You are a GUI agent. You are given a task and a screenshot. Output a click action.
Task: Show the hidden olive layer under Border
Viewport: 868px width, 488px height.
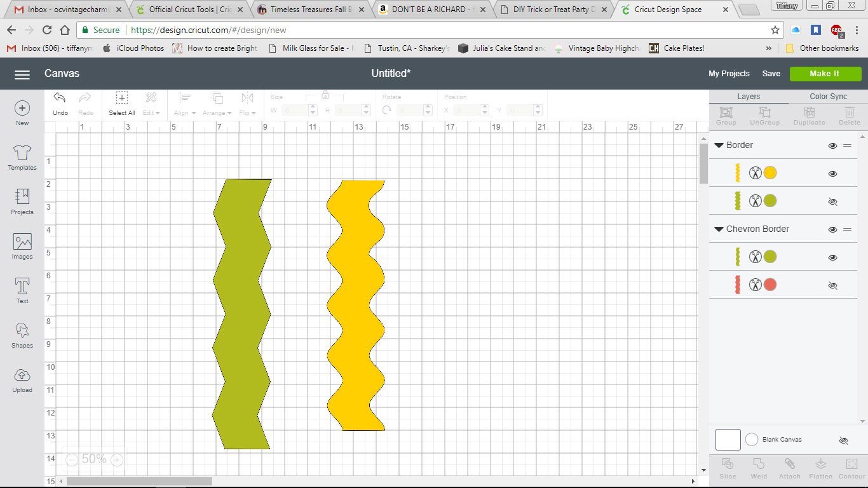point(832,201)
